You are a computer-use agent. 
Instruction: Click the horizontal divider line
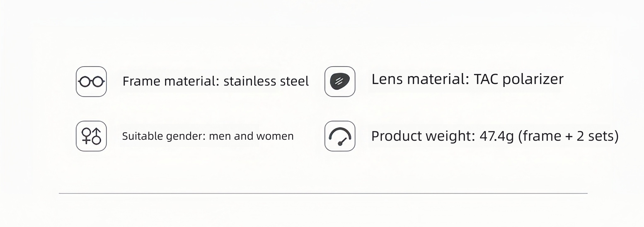[323, 193]
